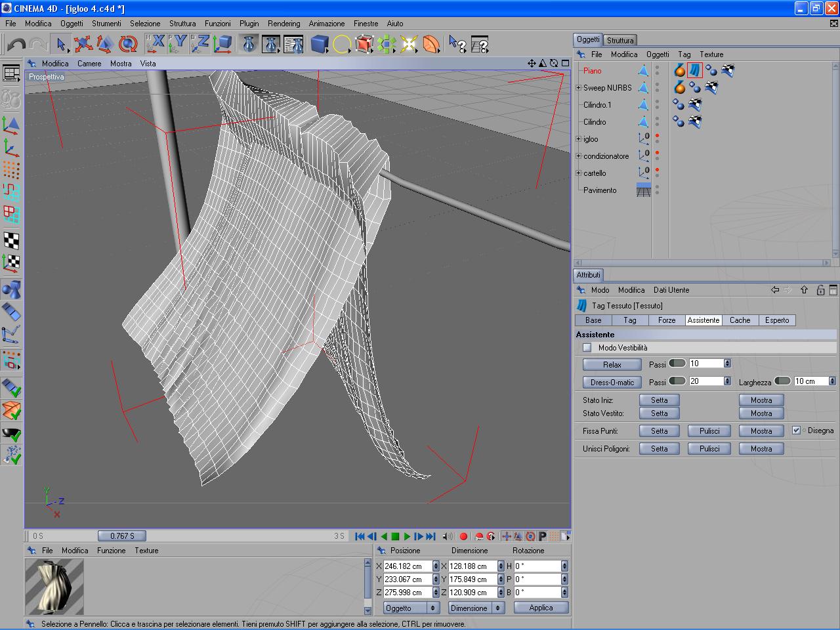Select the Rotate tool in the toolbar
The width and height of the screenshot is (840, 630).
point(127,45)
